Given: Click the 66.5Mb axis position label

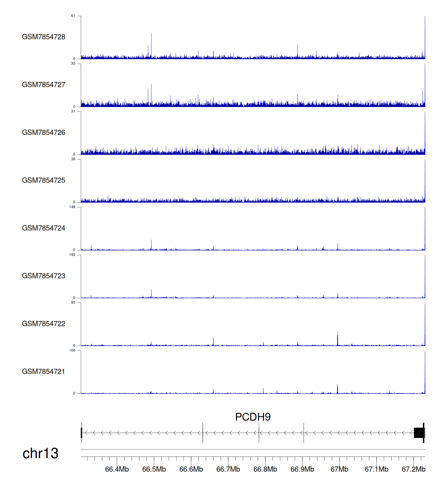Looking at the screenshot, I should coord(154,469).
